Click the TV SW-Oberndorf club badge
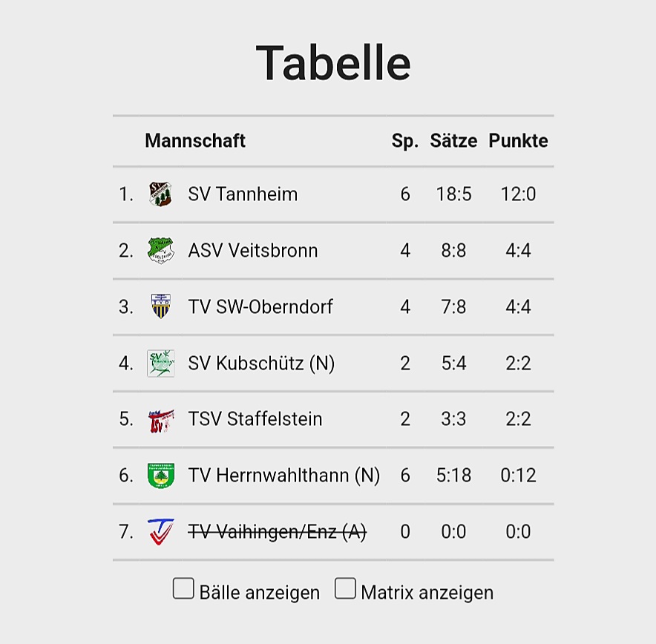Screen dimensions: 656x644 point(160,306)
